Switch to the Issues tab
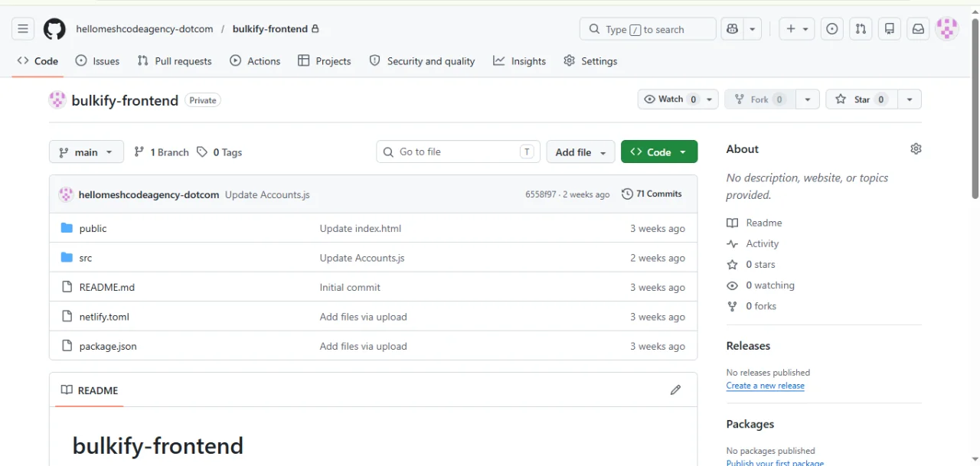980x466 pixels. (97, 61)
